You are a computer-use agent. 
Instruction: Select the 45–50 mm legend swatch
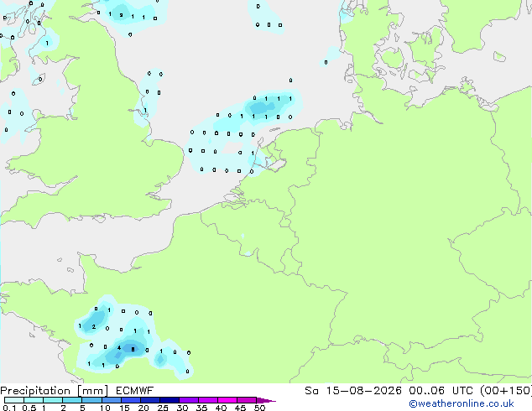247,400
